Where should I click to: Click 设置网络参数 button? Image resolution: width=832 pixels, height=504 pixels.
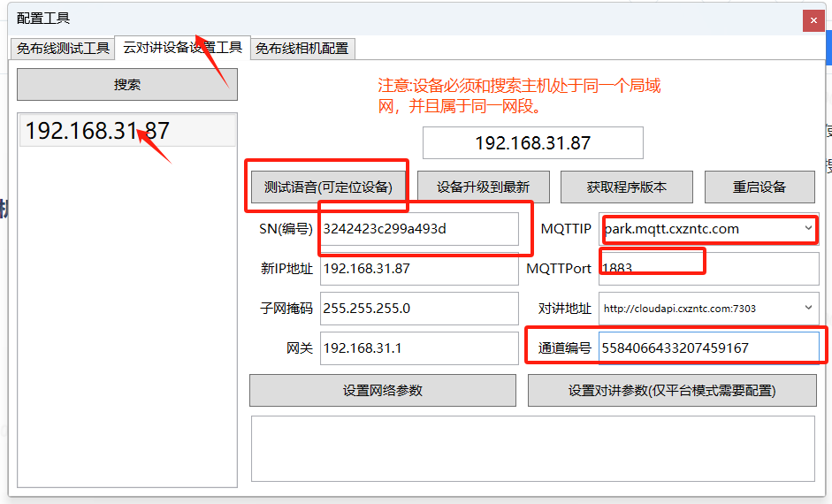click(383, 391)
